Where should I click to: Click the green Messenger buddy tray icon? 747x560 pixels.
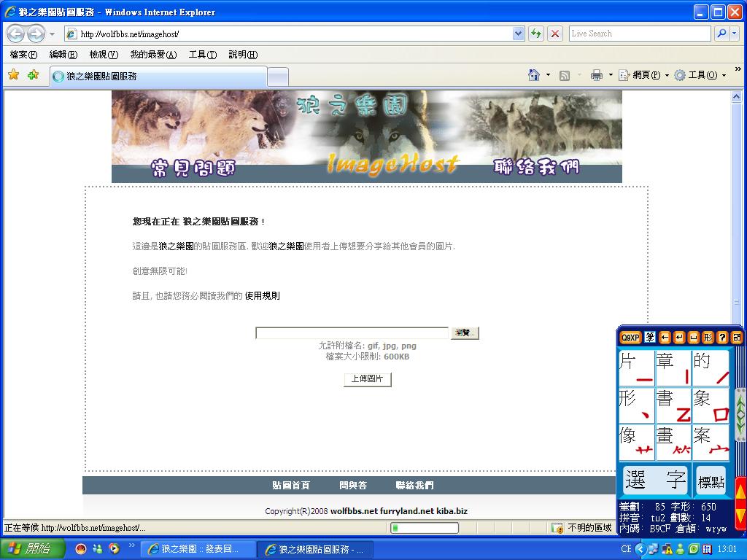(x=681, y=549)
